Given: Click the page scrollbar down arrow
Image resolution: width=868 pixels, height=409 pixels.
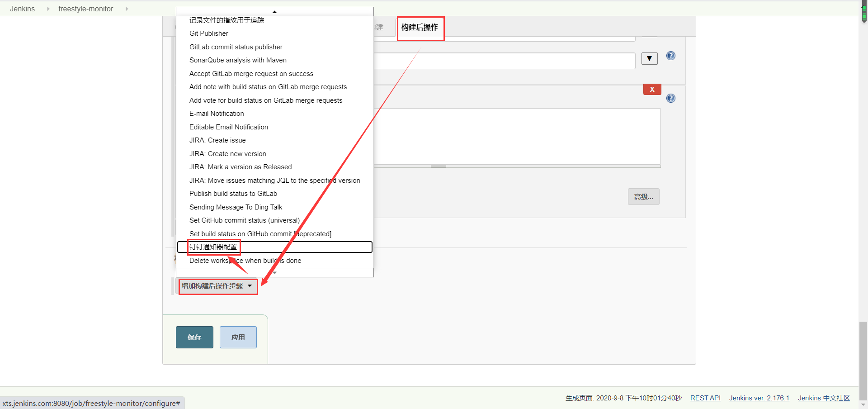Looking at the screenshot, I should click(863, 405).
